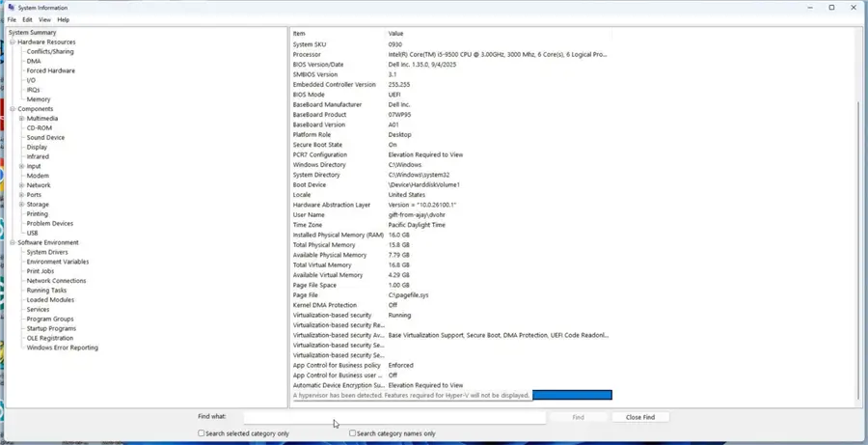
Task: Select the Secure Boot State row
Action: 451,145
